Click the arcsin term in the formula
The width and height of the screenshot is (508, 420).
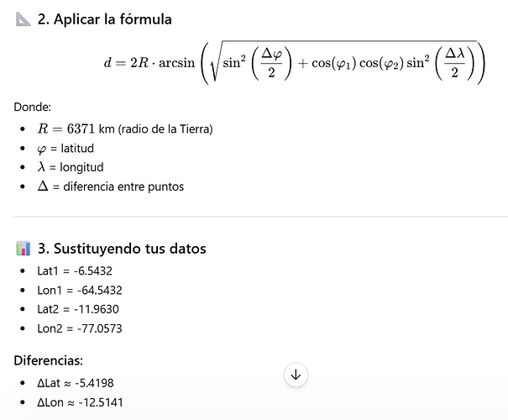pyautogui.click(x=177, y=62)
